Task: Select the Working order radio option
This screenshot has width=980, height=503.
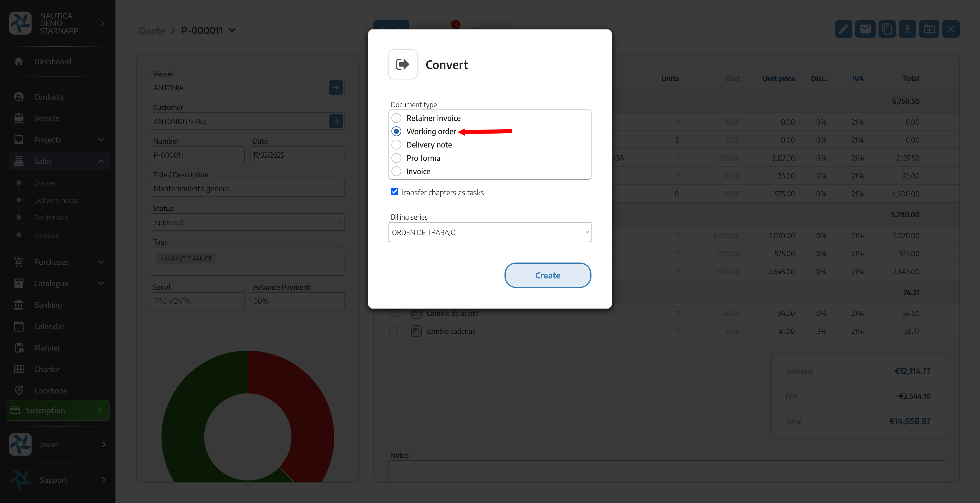Action: click(x=396, y=131)
